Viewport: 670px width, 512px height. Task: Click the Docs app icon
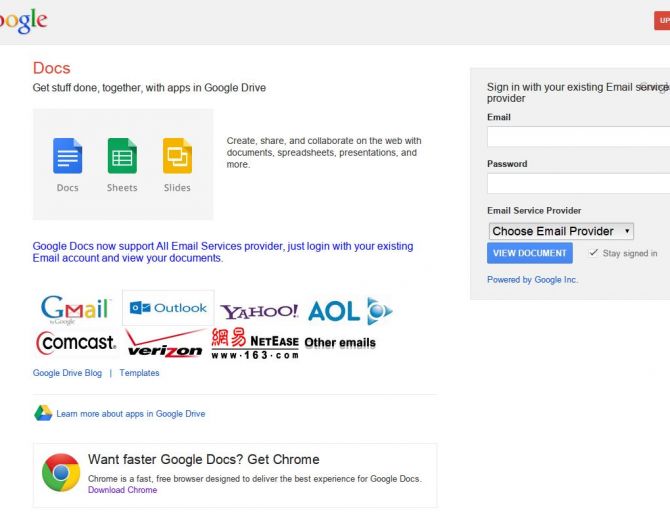click(67, 156)
